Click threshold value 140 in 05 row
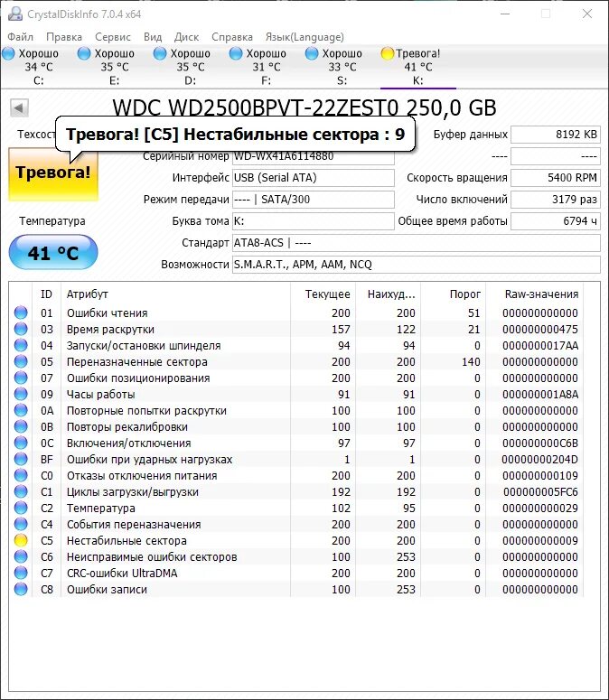The height and width of the screenshot is (700, 609). coord(471,361)
